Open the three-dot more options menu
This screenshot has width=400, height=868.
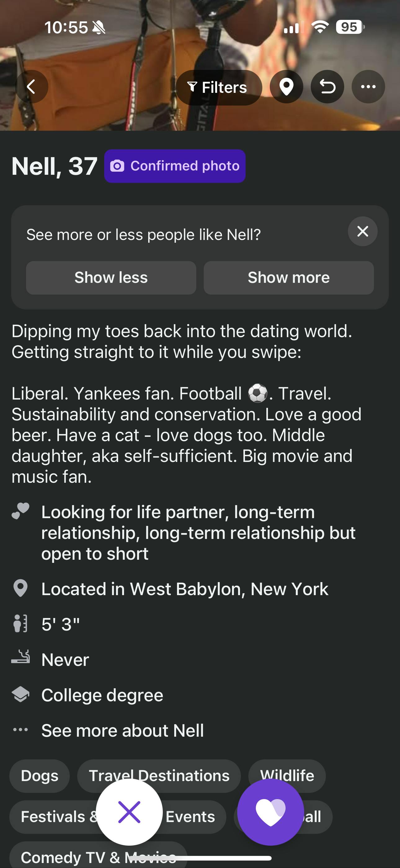coord(368,87)
